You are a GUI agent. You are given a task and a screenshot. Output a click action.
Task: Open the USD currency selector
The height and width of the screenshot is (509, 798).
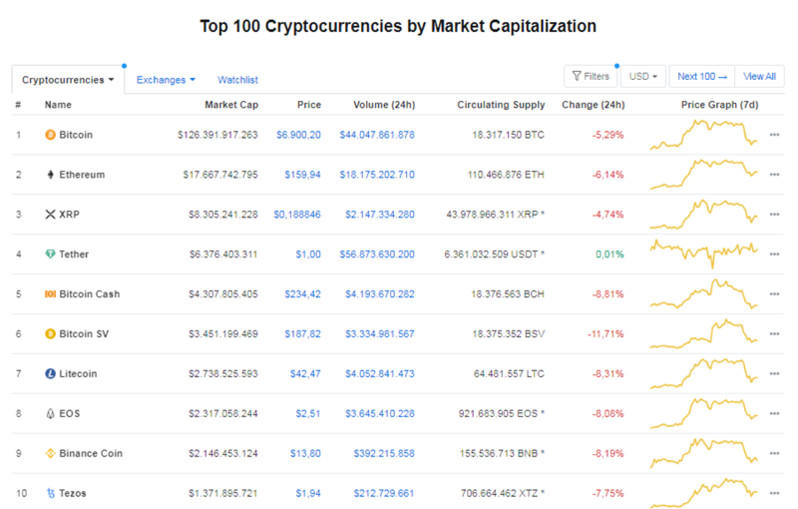coord(643,76)
